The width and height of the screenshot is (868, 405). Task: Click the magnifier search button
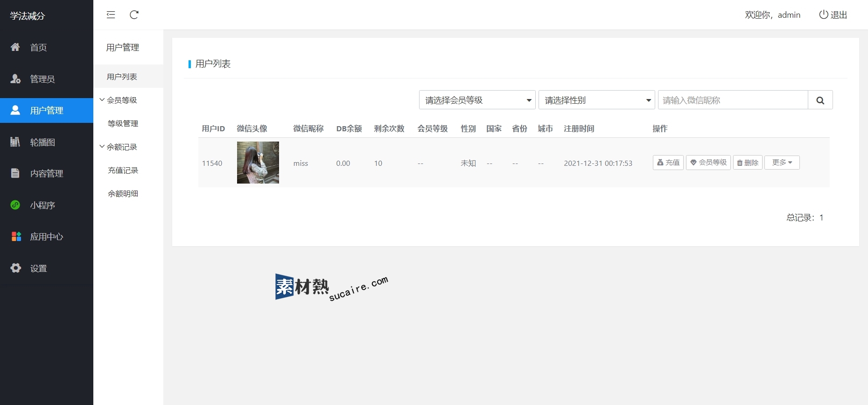tap(820, 100)
